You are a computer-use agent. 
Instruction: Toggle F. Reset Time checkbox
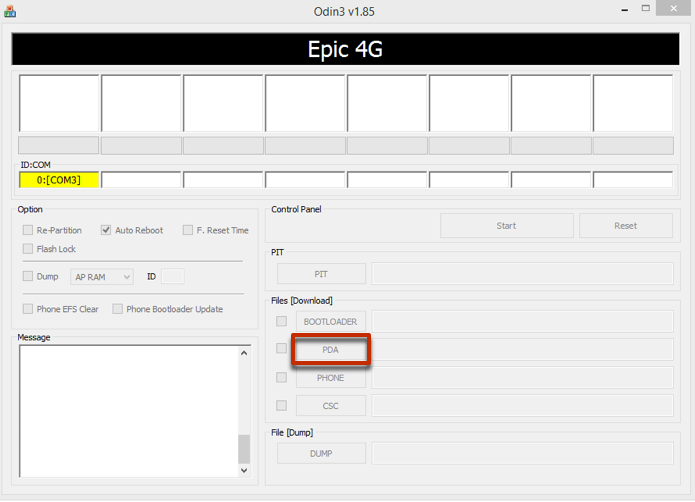pyautogui.click(x=188, y=230)
